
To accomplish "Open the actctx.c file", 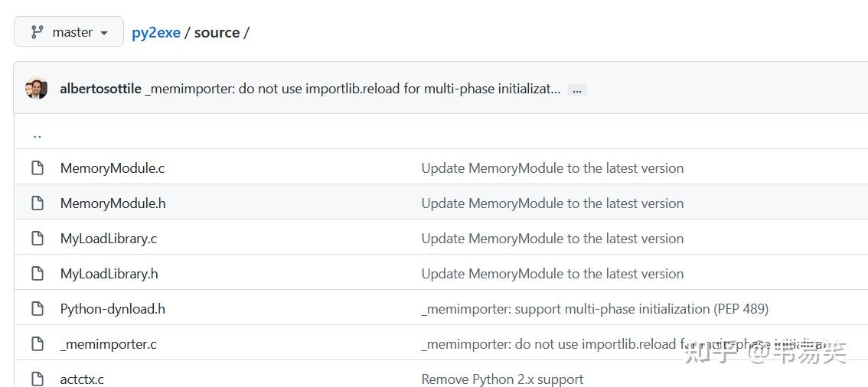I will [x=82, y=379].
